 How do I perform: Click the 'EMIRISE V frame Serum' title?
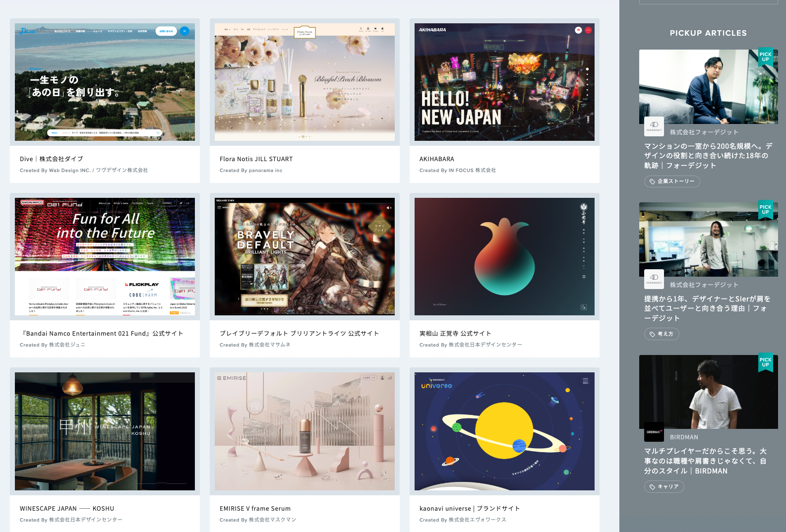point(255,509)
